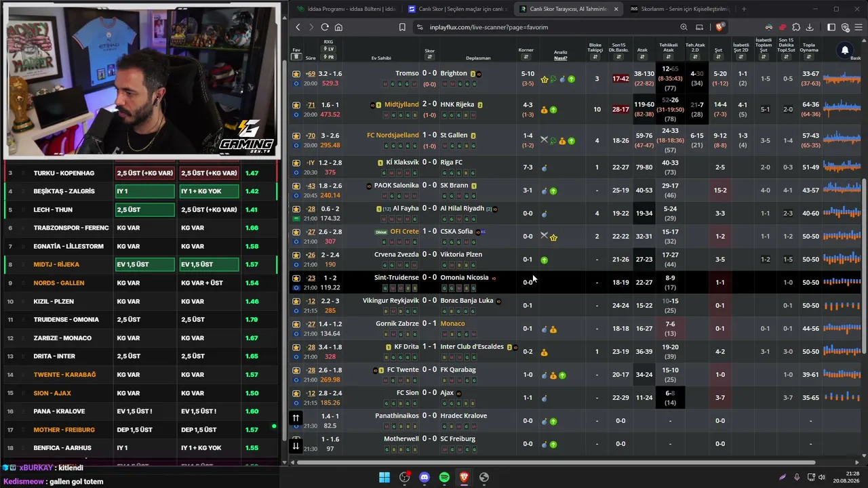
Task: Click the green up-arrow icon in Crvena Zvezda row
Action: [544, 260]
